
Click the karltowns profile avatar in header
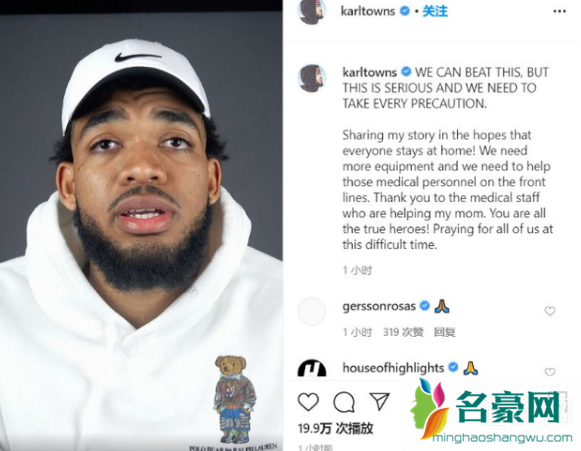[x=312, y=11]
